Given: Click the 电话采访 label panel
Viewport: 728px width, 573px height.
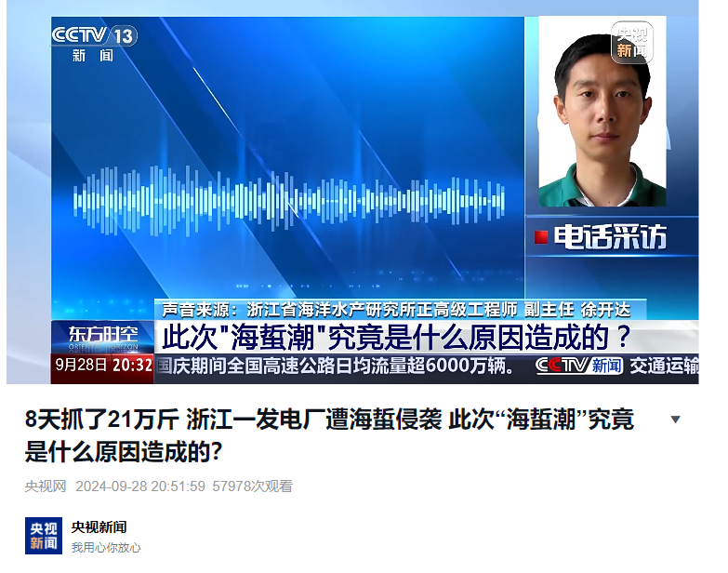Looking at the screenshot, I should (612, 236).
